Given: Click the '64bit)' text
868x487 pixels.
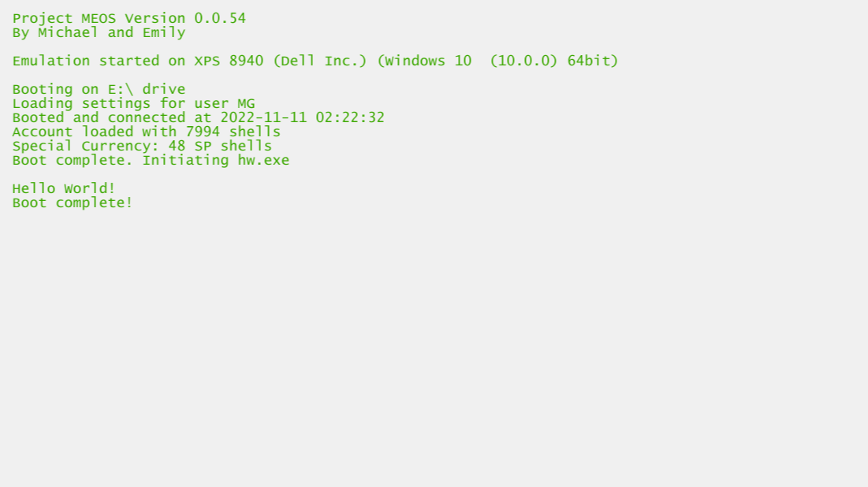Looking at the screenshot, I should pyautogui.click(x=593, y=61).
